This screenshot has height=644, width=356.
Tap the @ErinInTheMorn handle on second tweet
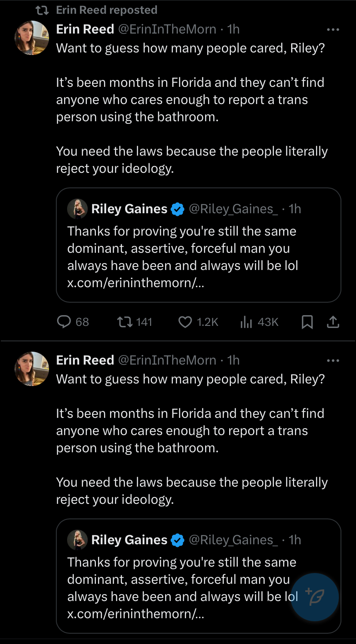click(x=167, y=360)
